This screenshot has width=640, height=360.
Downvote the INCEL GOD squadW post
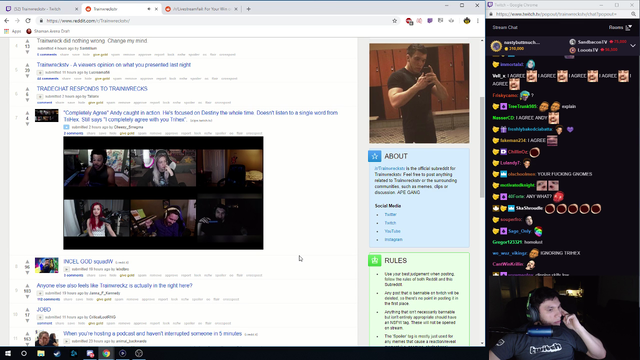[x=27, y=273]
